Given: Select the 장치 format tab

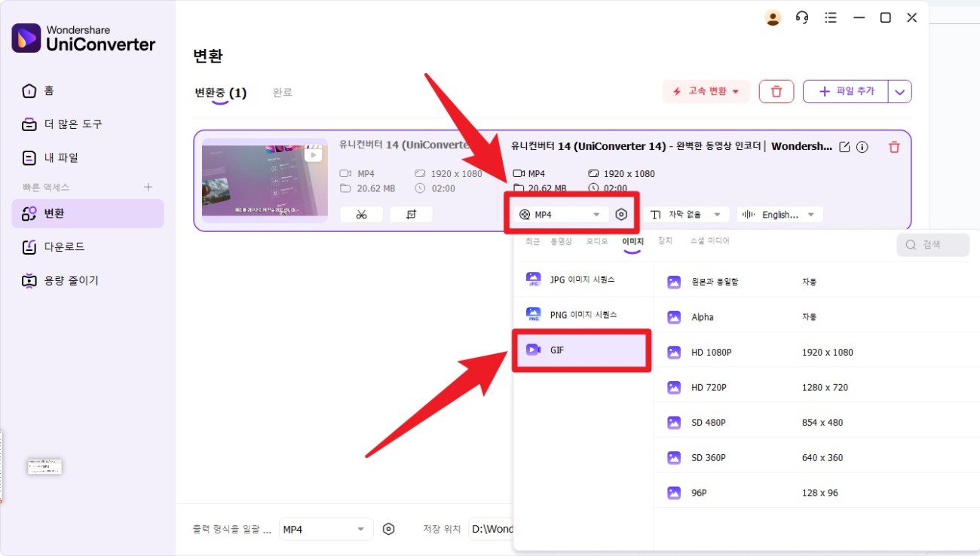Looking at the screenshot, I should (x=665, y=241).
